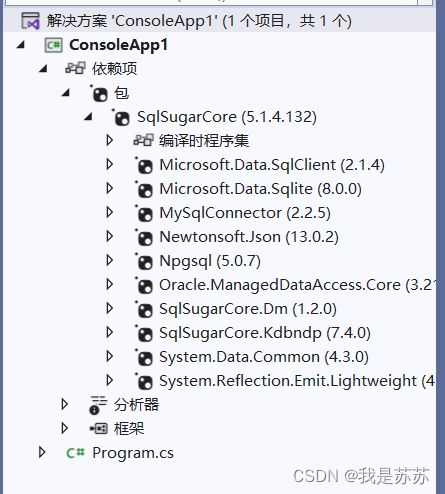Select the 分析器 label
This screenshot has width=445, height=494.
[x=136, y=405]
